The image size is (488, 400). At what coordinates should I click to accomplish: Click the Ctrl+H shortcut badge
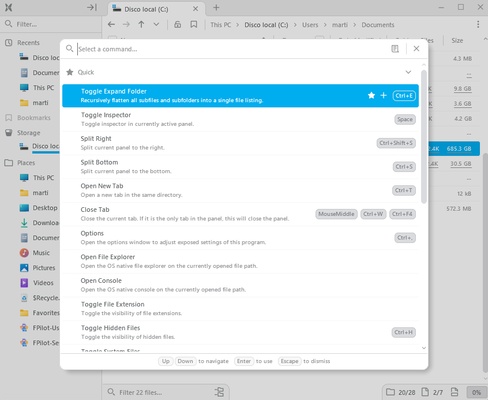[404, 332]
